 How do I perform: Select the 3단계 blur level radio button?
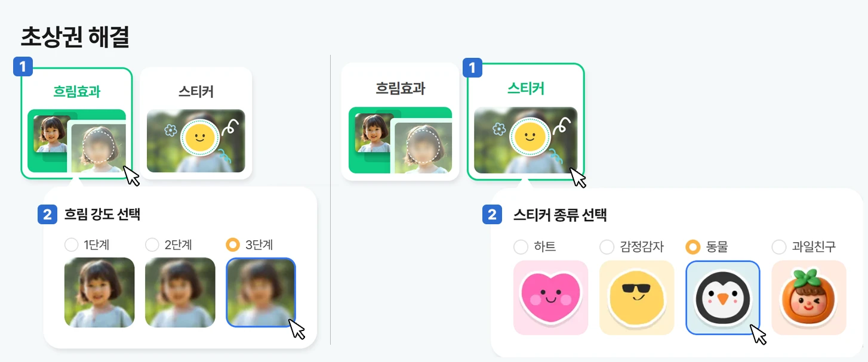coord(233,245)
